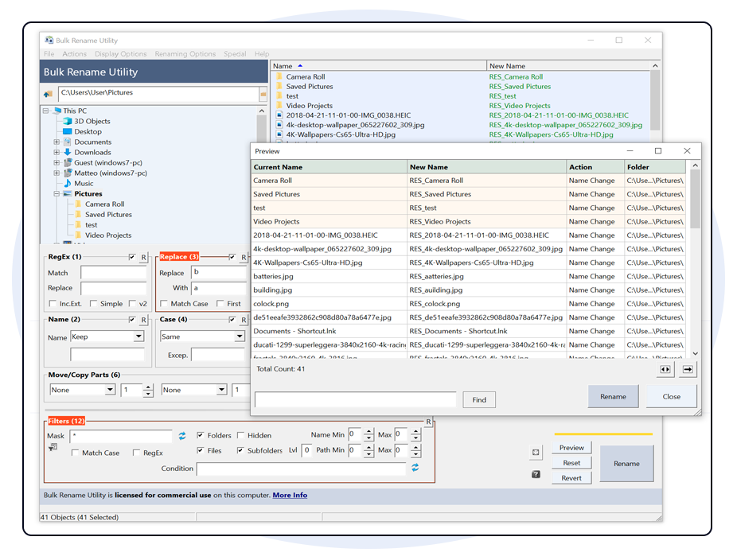Collapse the This PC tree node
This screenshot has width=737, height=560.
(x=45, y=111)
